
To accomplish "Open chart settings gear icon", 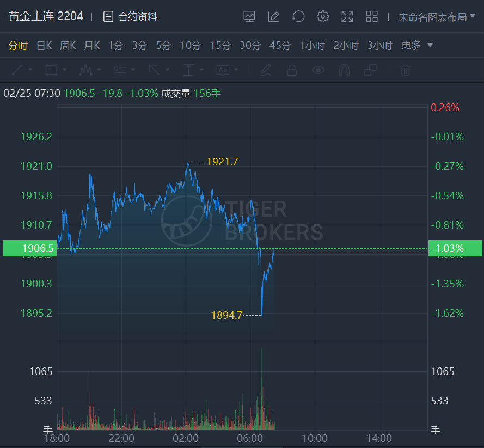I will [323, 16].
